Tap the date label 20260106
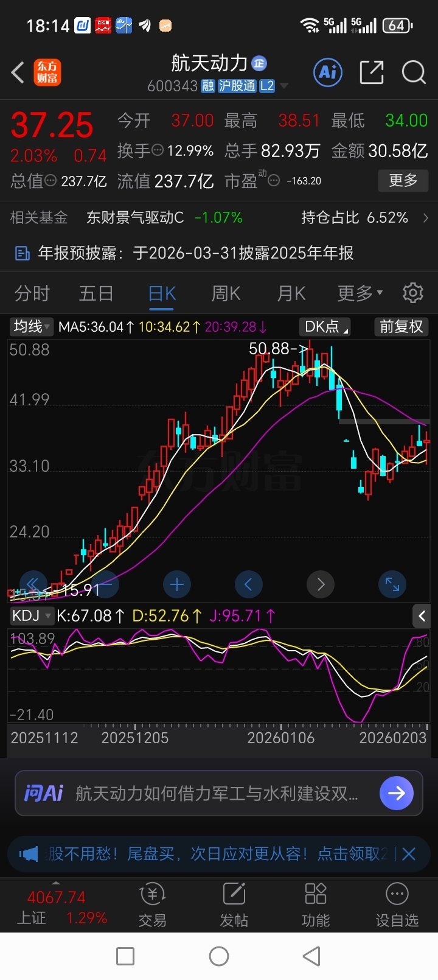Viewport: 438px width, 980px height. (281, 738)
